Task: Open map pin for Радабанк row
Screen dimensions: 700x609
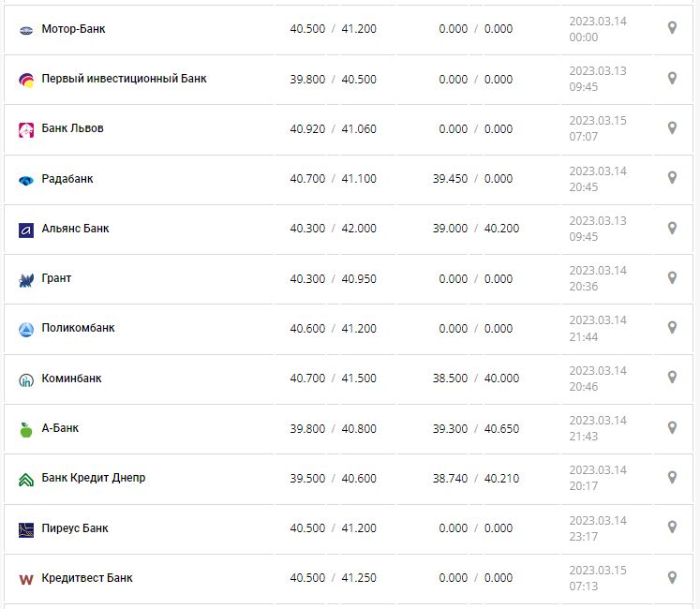Action: point(672,177)
